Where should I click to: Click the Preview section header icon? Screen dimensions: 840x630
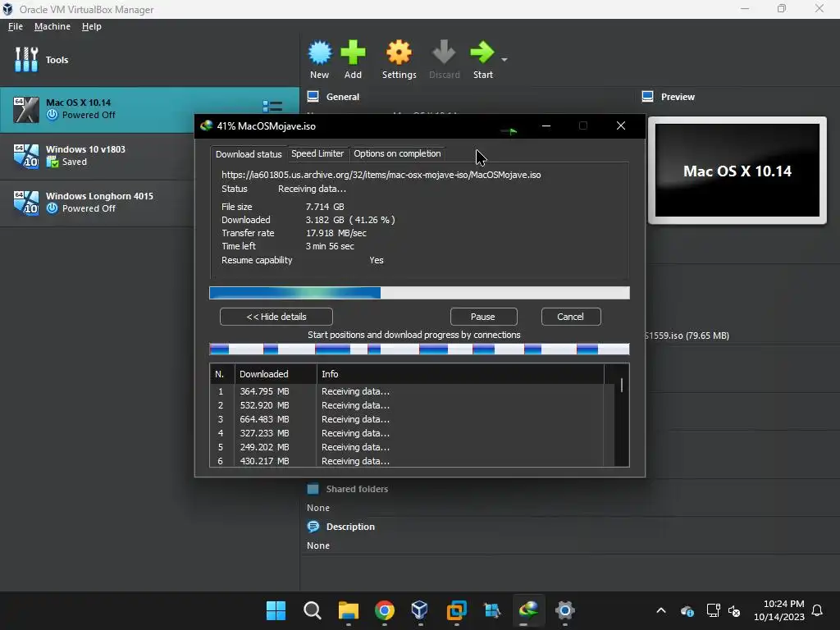coord(648,97)
